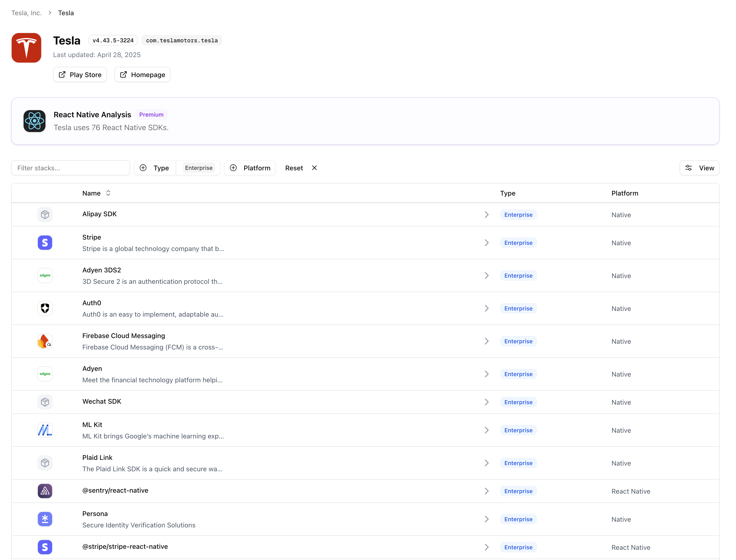This screenshot has width=736, height=560.
Task: Click the Alipay SDK name
Action: (100, 214)
